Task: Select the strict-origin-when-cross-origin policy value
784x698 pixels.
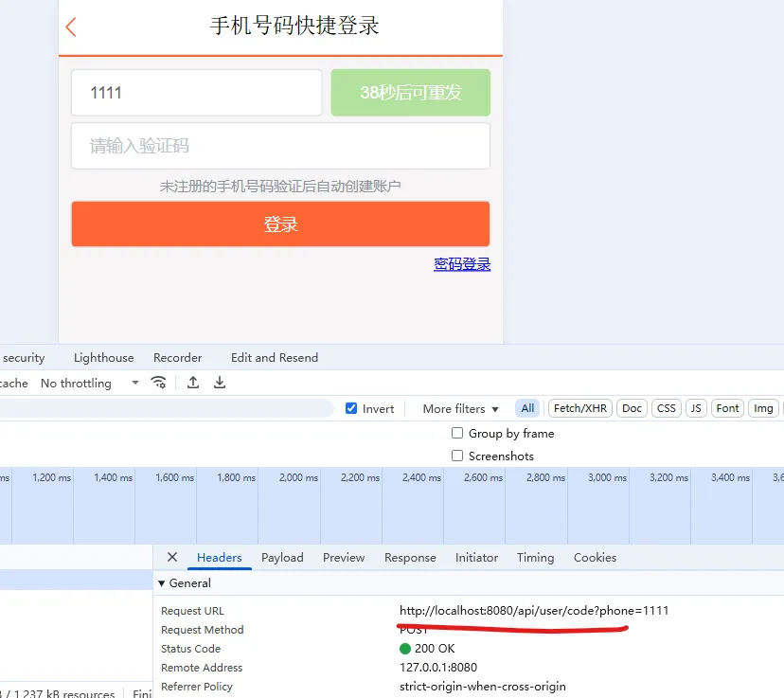Action: [x=483, y=687]
